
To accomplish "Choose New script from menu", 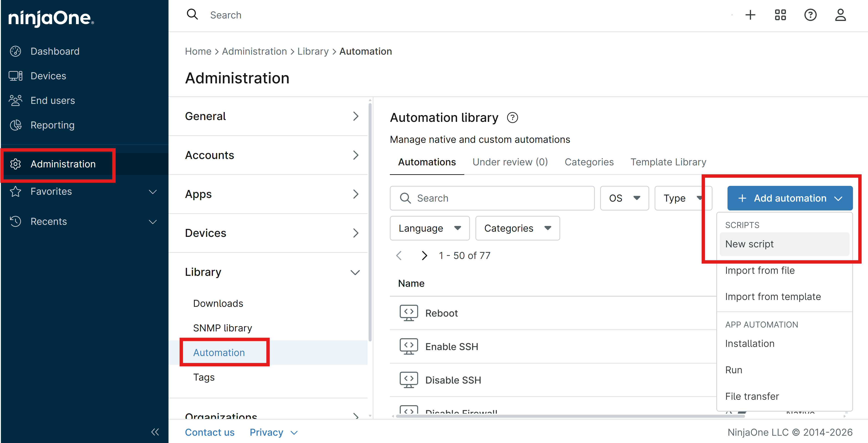I will pos(784,244).
